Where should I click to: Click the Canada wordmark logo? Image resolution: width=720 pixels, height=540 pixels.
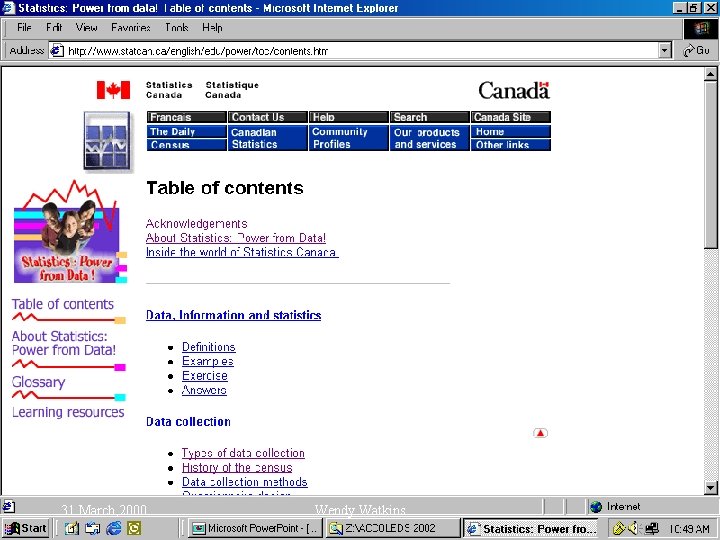pos(514,90)
